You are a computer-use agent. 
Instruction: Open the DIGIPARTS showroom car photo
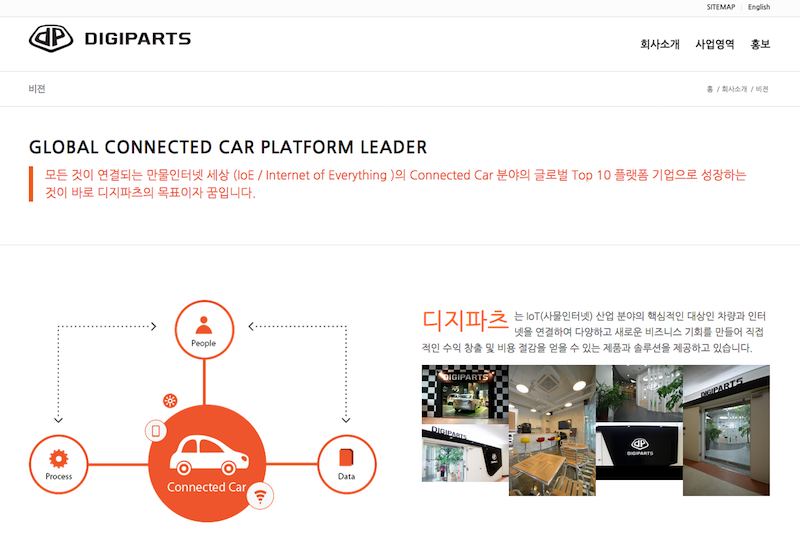click(x=465, y=392)
